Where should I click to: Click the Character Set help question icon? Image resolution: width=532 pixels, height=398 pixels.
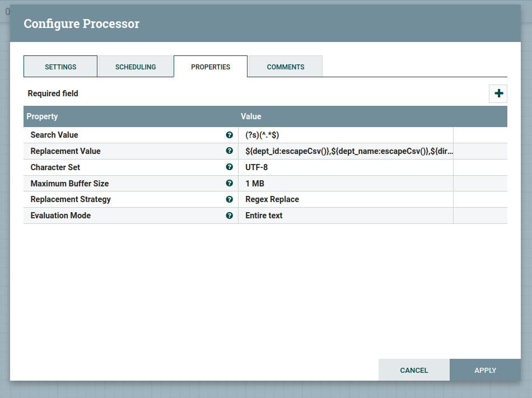[229, 167]
